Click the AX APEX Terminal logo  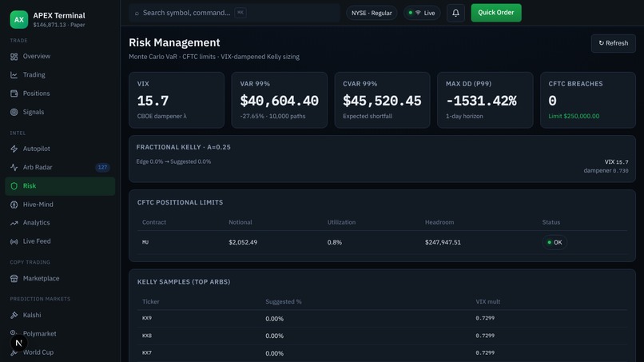click(x=19, y=19)
